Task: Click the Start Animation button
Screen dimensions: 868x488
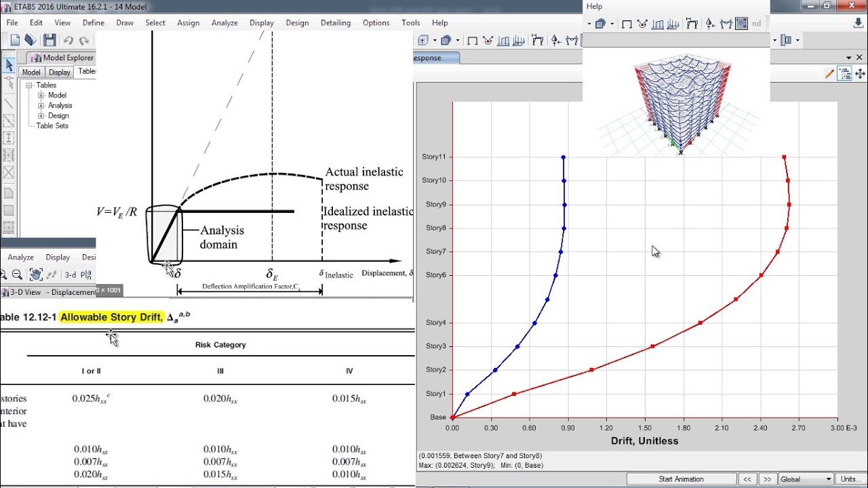Action: tap(681, 479)
